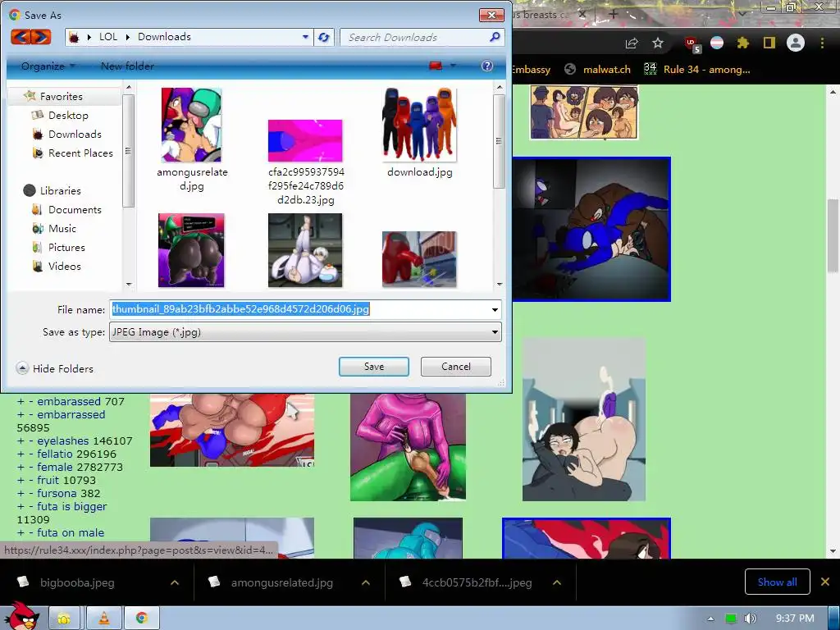
Task: Click the striped flag extension icon
Action: point(717,43)
